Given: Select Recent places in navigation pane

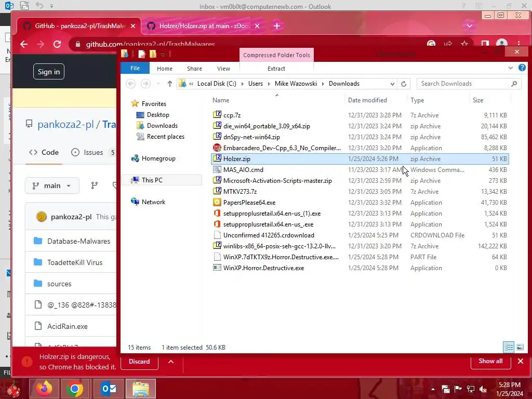Looking at the screenshot, I should [165, 137].
